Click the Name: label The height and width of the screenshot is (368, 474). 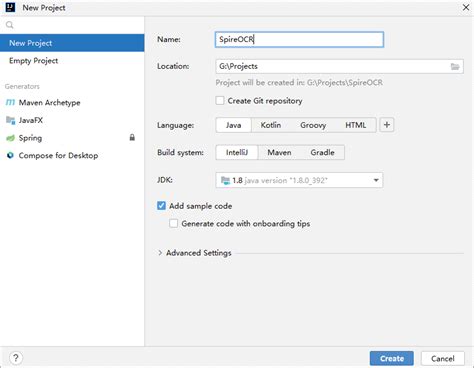pyautogui.click(x=169, y=39)
